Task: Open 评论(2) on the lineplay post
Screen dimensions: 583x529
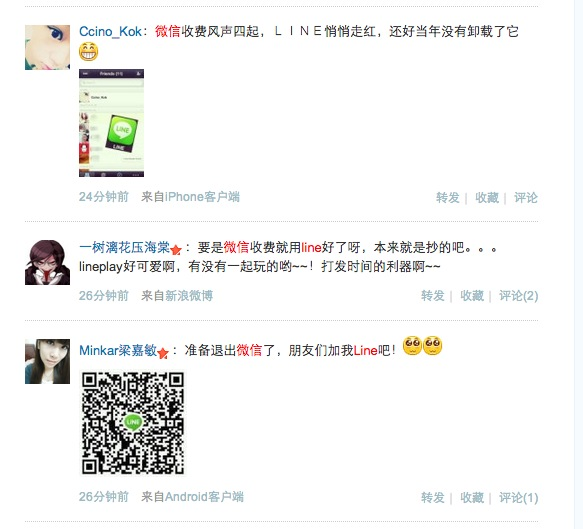Action: click(519, 296)
